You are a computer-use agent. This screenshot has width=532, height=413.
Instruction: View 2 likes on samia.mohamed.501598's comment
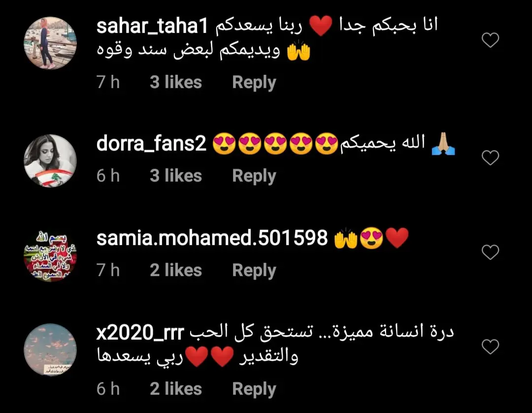pyautogui.click(x=176, y=270)
